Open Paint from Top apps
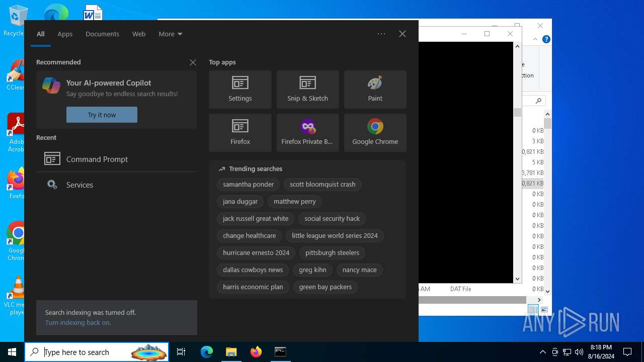The width and height of the screenshot is (644, 362). [x=375, y=89]
